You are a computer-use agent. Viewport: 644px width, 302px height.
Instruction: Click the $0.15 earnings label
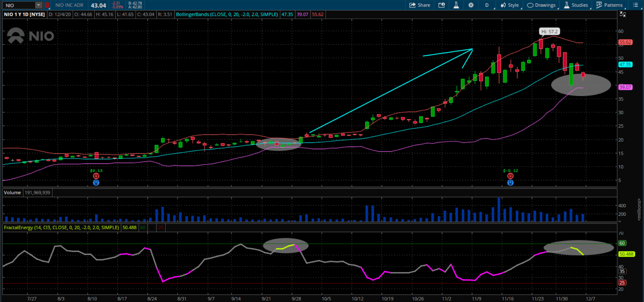[96, 171]
